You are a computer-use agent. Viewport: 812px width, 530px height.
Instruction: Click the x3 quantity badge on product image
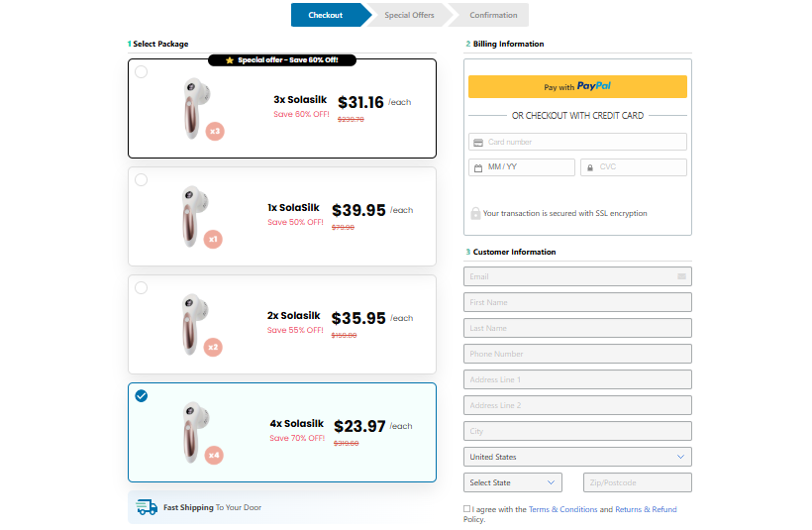tap(215, 131)
